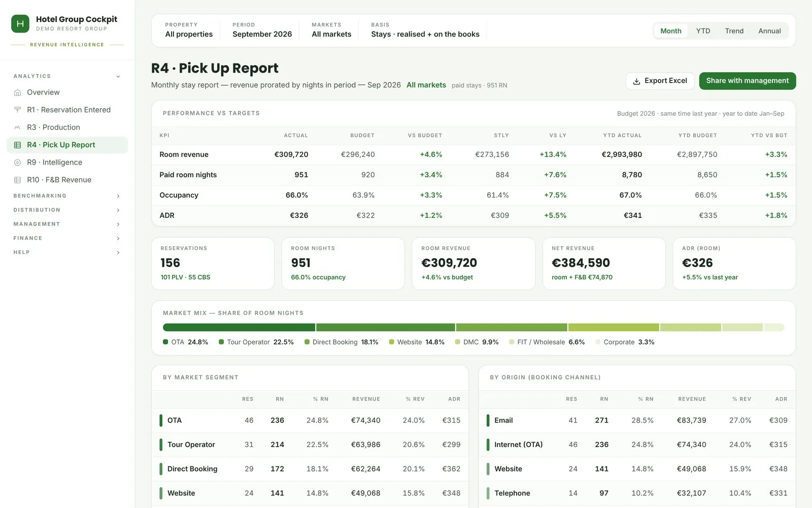Click the DMC legend item 9.9%

(477, 342)
